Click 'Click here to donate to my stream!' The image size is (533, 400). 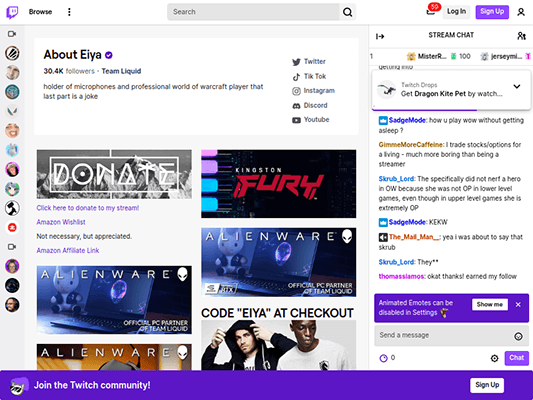pyautogui.click(x=88, y=208)
